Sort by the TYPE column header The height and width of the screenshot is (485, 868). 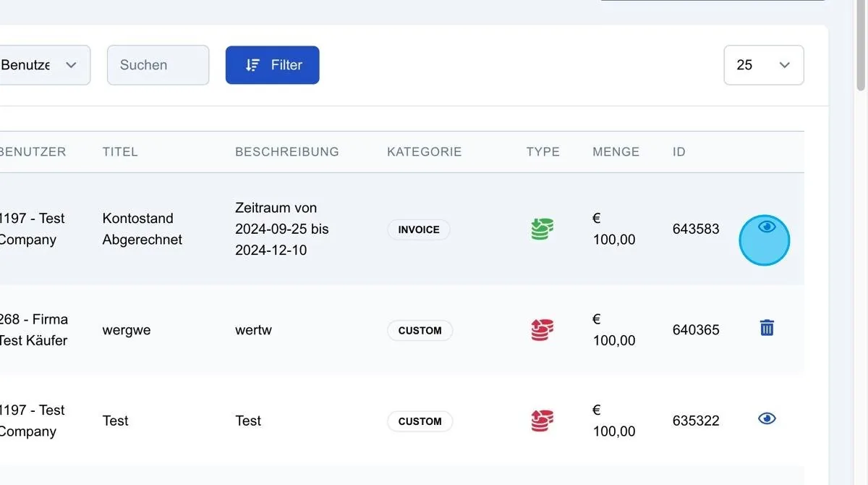click(543, 152)
